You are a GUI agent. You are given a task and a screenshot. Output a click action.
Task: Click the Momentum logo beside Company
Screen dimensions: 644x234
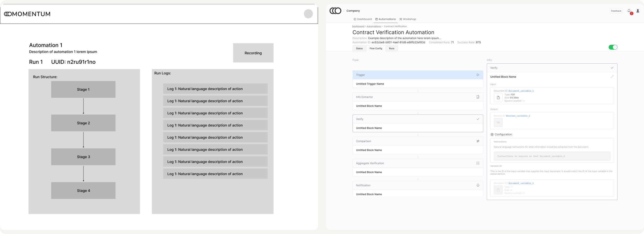[335, 11]
